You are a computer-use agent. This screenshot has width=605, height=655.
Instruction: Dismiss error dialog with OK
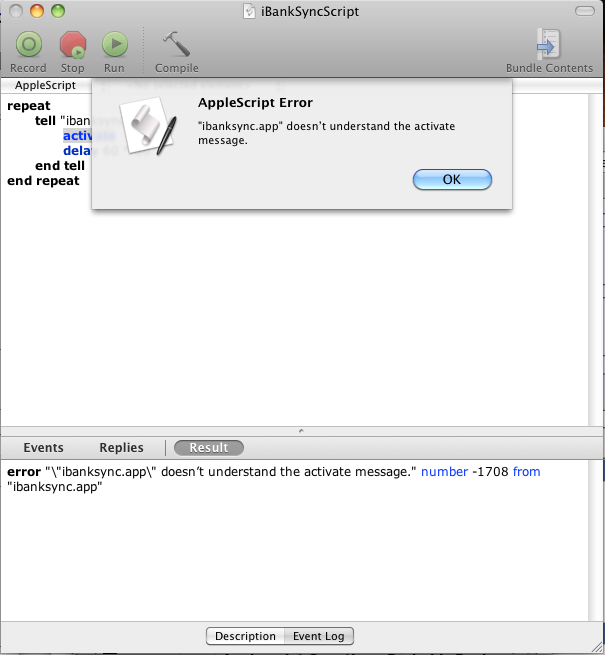[452, 180]
